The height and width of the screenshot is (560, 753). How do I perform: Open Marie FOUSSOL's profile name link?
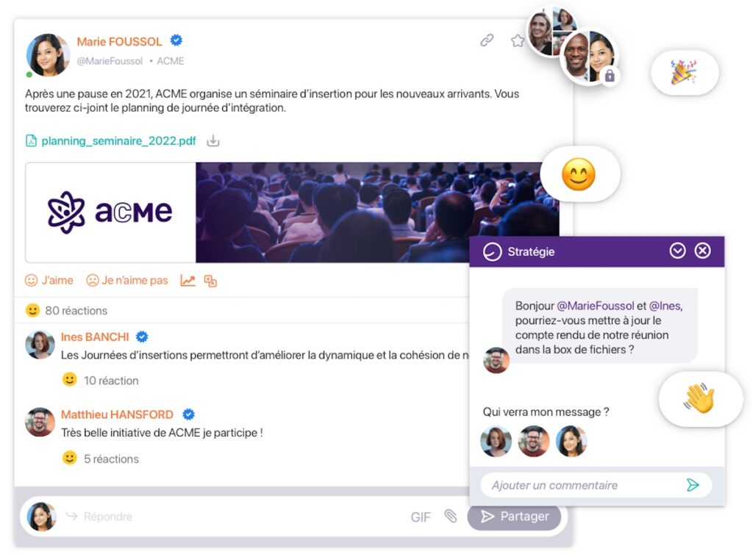120,41
